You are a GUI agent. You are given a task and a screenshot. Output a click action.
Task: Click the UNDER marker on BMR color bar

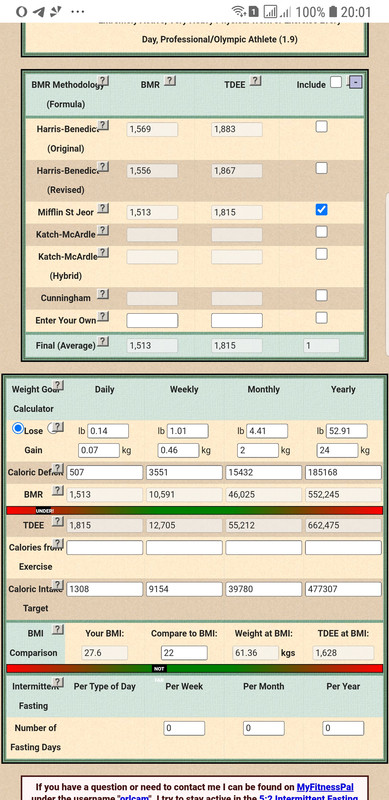(44, 510)
